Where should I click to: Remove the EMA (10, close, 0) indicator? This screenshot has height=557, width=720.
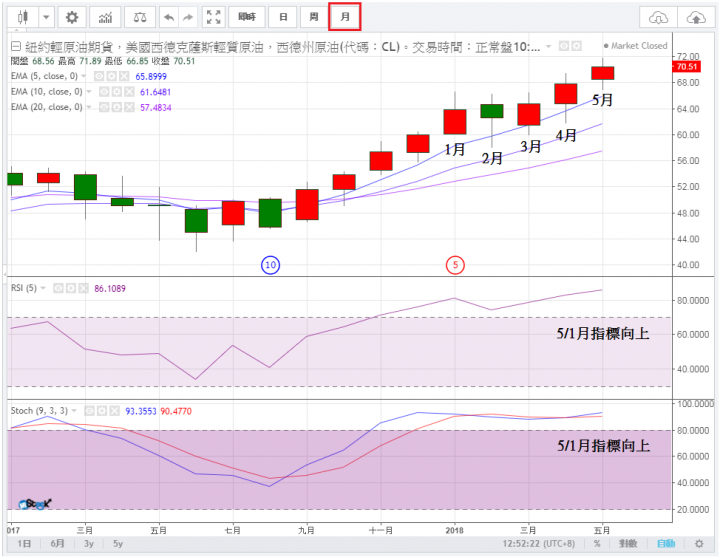pos(129,92)
